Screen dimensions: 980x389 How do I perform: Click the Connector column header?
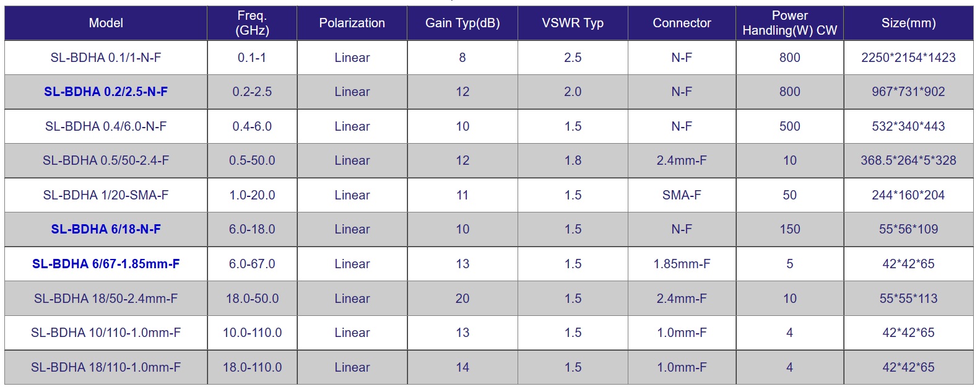click(682, 23)
